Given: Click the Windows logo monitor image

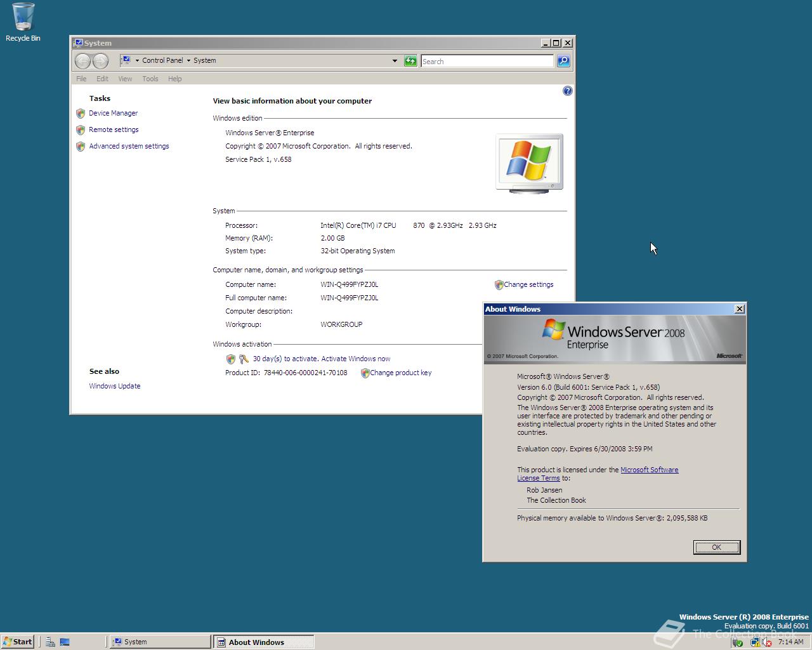Looking at the screenshot, I should 529,163.
